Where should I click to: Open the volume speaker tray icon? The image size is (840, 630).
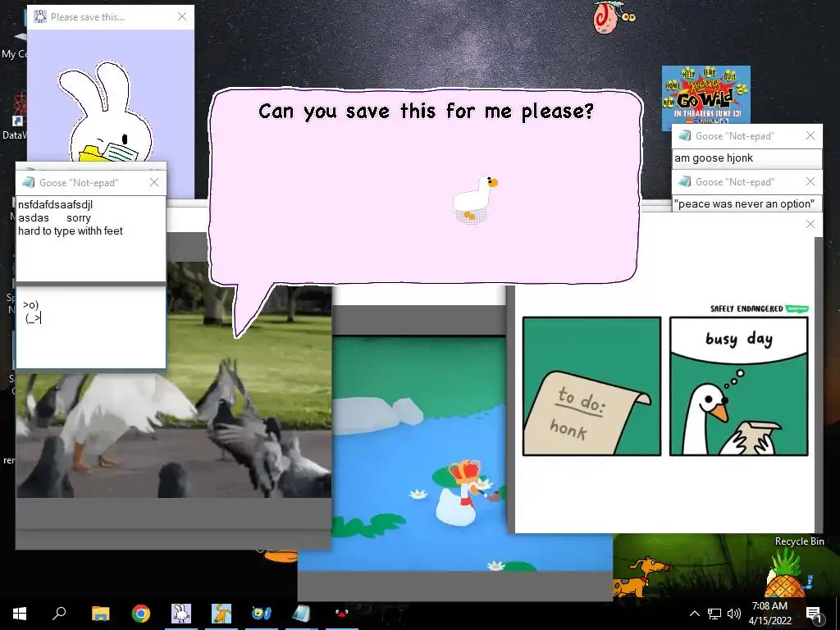point(734,614)
